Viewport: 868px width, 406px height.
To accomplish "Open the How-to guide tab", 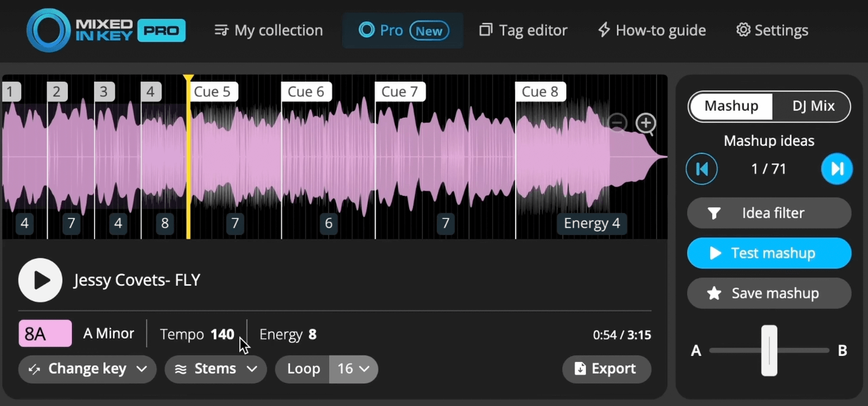I will tap(652, 30).
